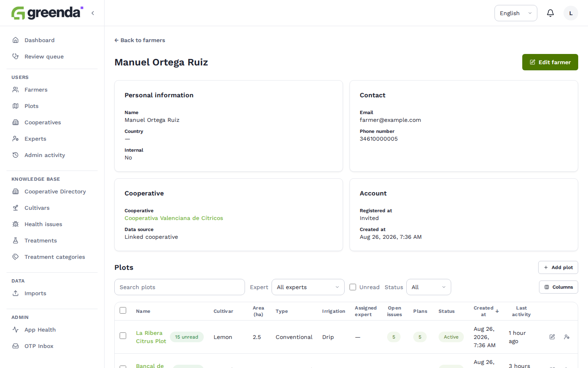Open the user avatar menu labeled L
Viewport: 588px width, 368px height.
coord(571,13)
